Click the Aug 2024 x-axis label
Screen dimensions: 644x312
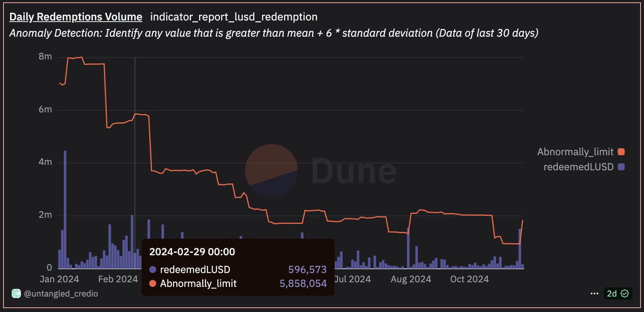click(x=411, y=279)
